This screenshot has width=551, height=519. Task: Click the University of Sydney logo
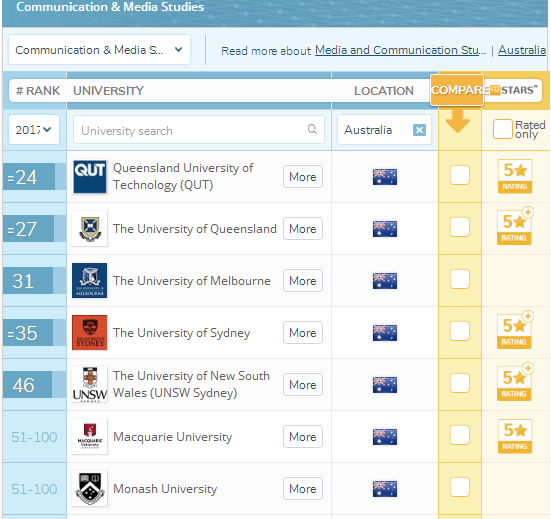click(90, 332)
